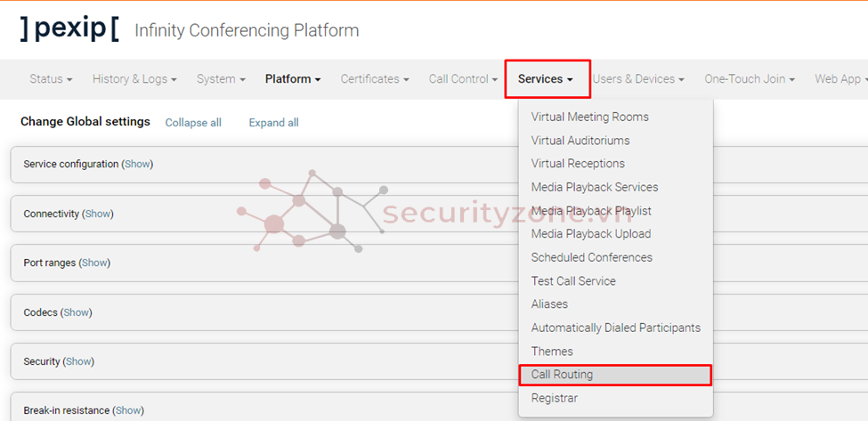Select Registrar menu entry
Screen dimensions: 868x421
coord(555,399)
